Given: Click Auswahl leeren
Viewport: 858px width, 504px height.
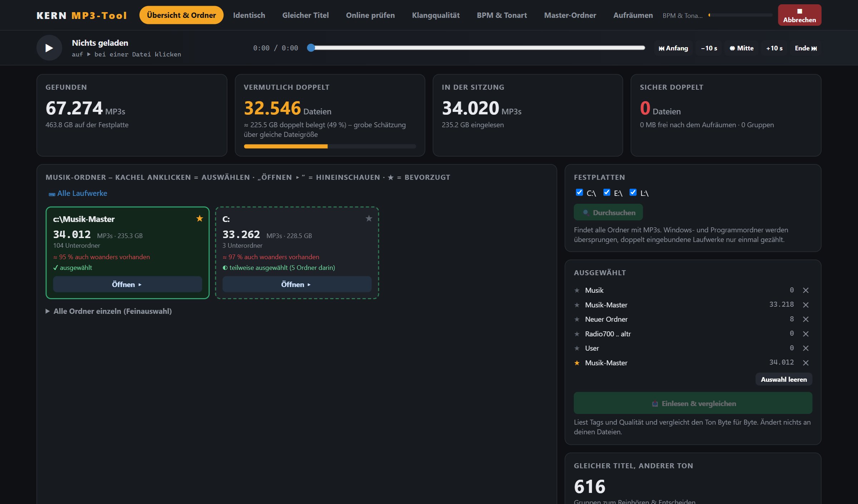Looking at the screenshot, I should (x=784, y=379).
